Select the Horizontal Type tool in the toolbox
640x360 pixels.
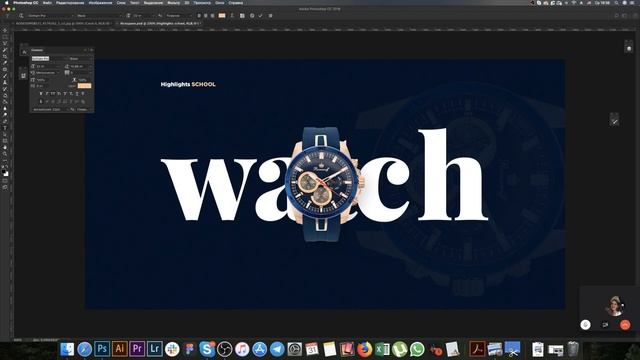click(x=5, y=128)
